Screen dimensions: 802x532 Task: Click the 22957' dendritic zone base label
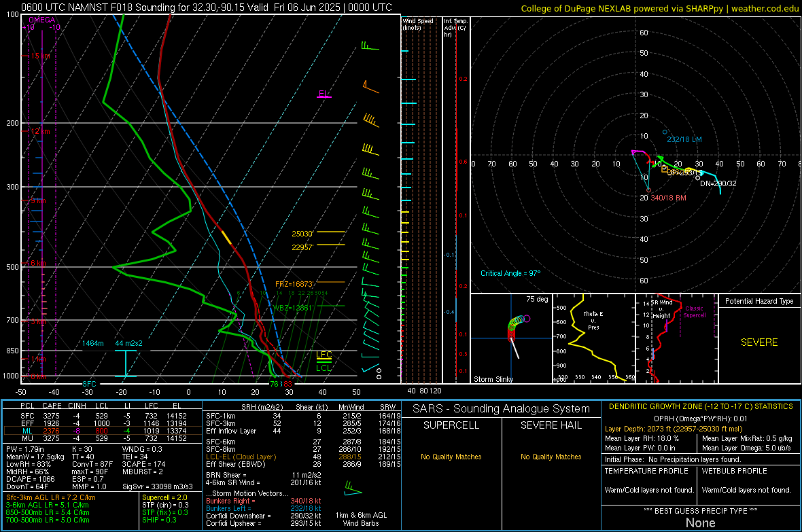(302, 247)
